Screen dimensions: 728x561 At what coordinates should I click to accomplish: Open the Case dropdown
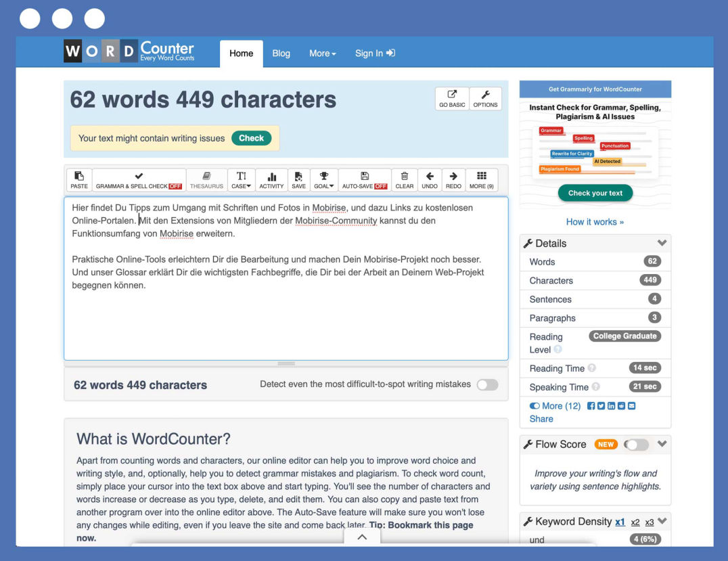pos(241,180)
